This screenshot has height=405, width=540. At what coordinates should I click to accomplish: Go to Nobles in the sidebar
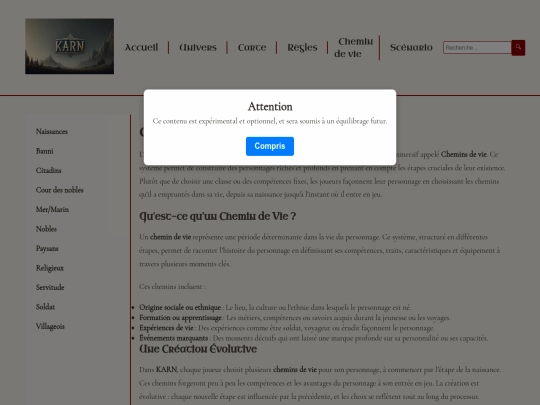pyautogui.click(x=46, y=229)
